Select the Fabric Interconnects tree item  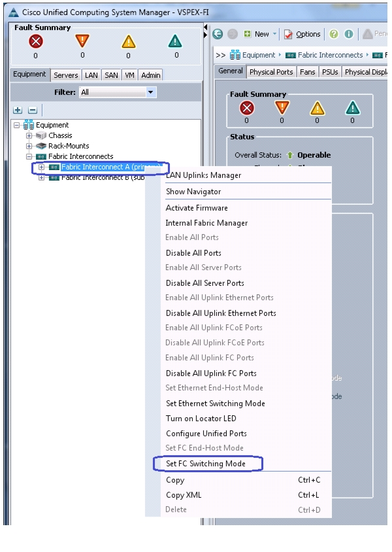tap(81, 156)
